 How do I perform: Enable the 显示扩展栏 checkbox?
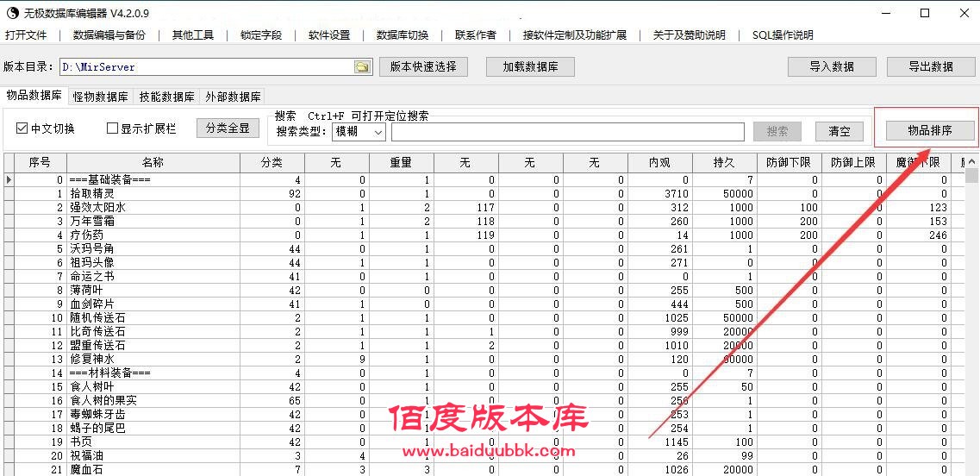pyautogui.click(x=112, y=128)
